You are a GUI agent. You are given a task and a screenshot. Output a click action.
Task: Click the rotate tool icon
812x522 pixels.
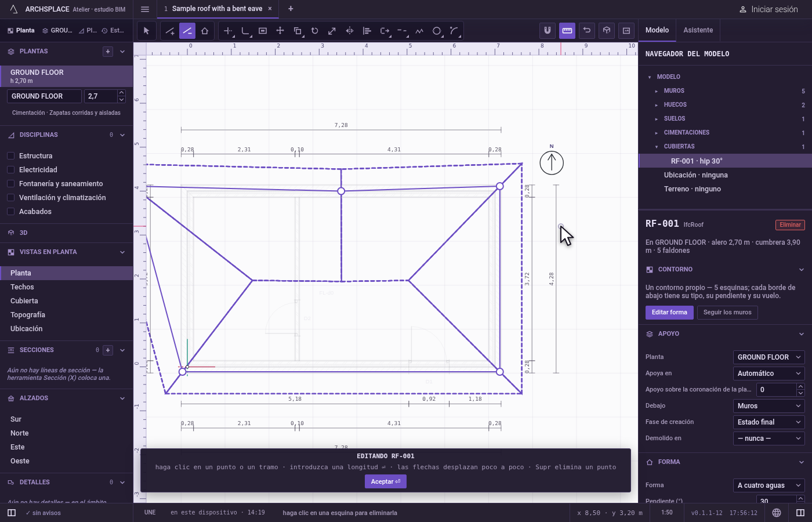coord(315,31)
